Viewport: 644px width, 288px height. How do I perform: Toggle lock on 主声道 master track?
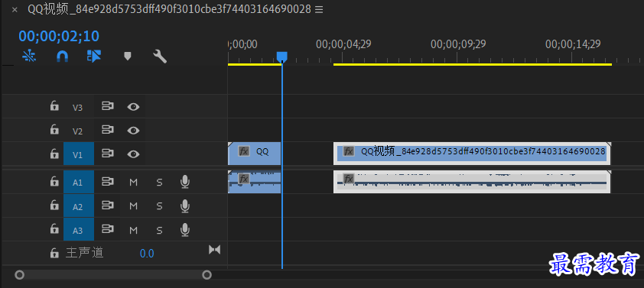click(54, 253)
